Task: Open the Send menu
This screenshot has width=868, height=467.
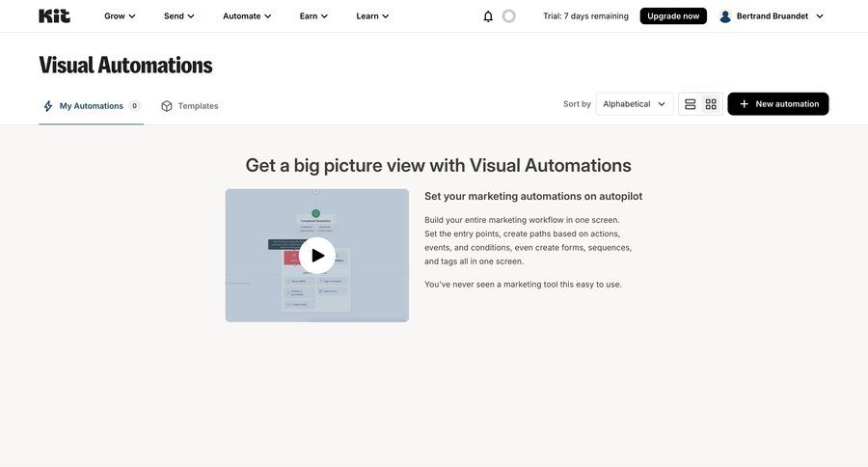Action: (x=178, y=16)
